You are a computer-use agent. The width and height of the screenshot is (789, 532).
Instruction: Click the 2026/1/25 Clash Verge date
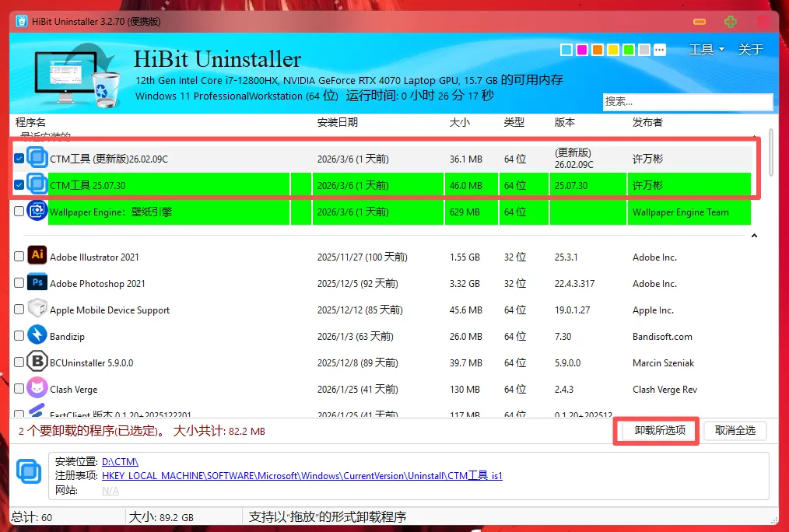357,389
